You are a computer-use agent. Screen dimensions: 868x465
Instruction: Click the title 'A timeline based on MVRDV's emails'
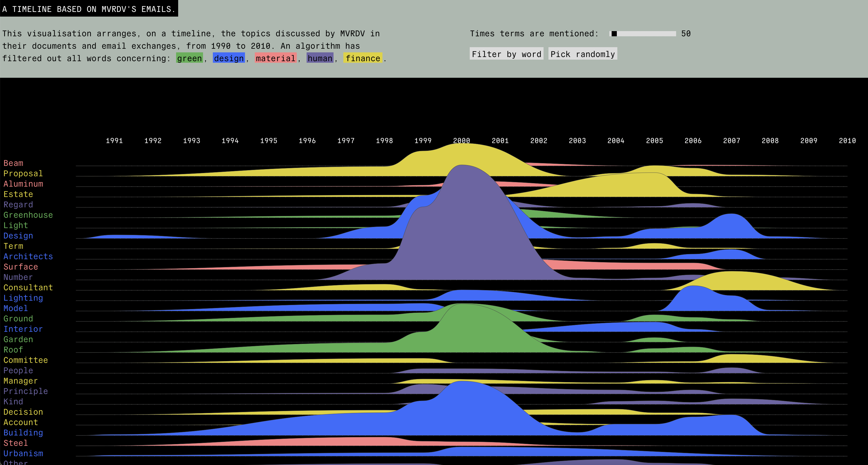click(x=89, y=9)
